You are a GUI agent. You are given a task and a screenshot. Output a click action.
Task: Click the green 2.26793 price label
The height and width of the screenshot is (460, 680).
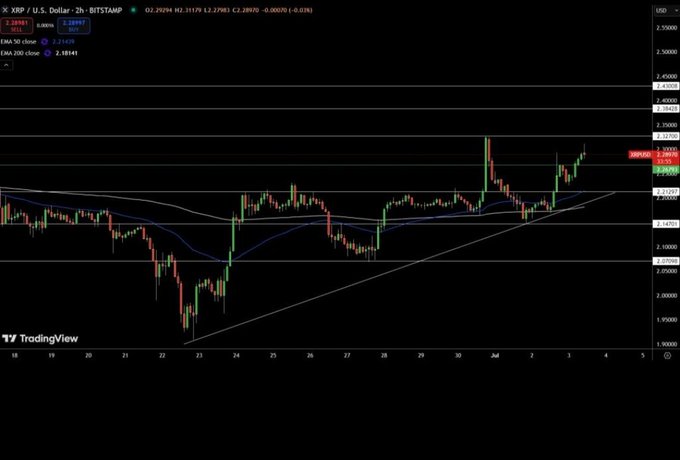point(666,170)
